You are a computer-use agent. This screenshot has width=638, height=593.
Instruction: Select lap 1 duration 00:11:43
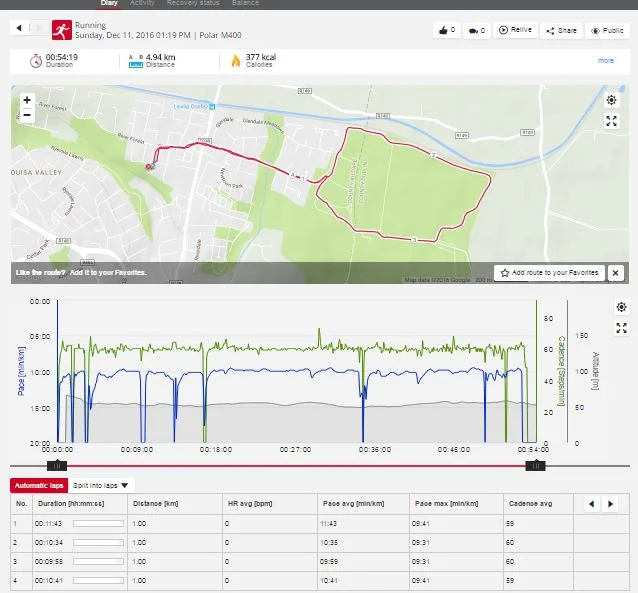coord(48,524)
